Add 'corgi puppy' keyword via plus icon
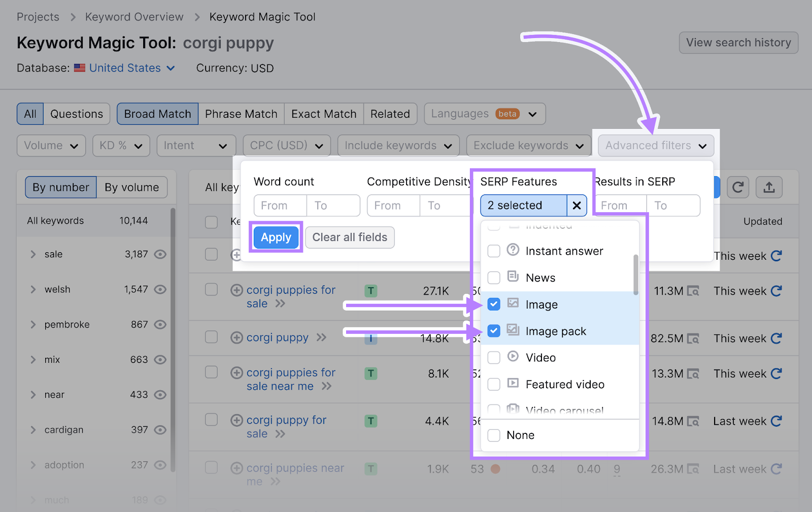Image resolution: width=812 pixels, height=512 pixels. pyautogui.click(x=236, y=337)
